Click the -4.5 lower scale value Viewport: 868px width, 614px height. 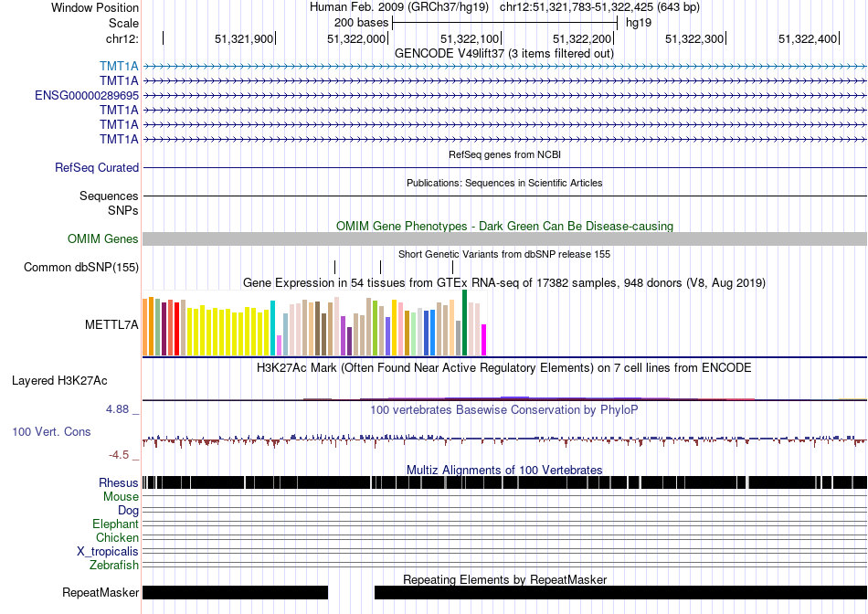(x=119, y=455)
